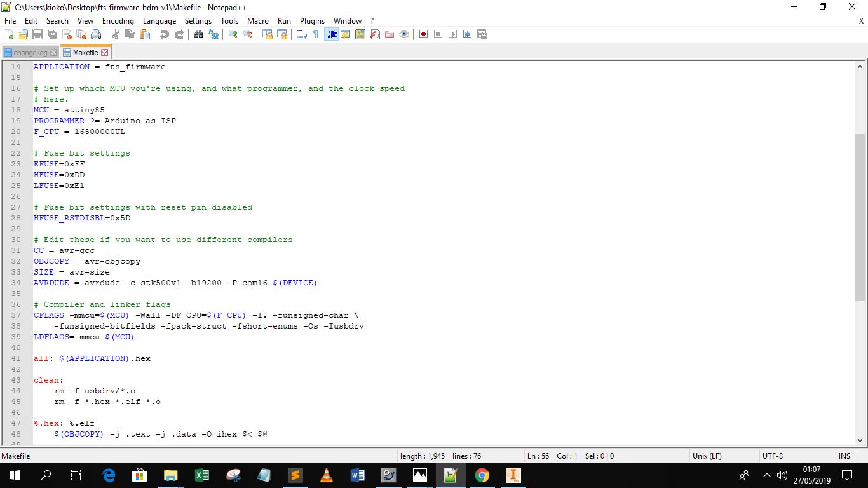
Task: Toggle Show All Characters pilcrow button
Action: coord(316,34)
